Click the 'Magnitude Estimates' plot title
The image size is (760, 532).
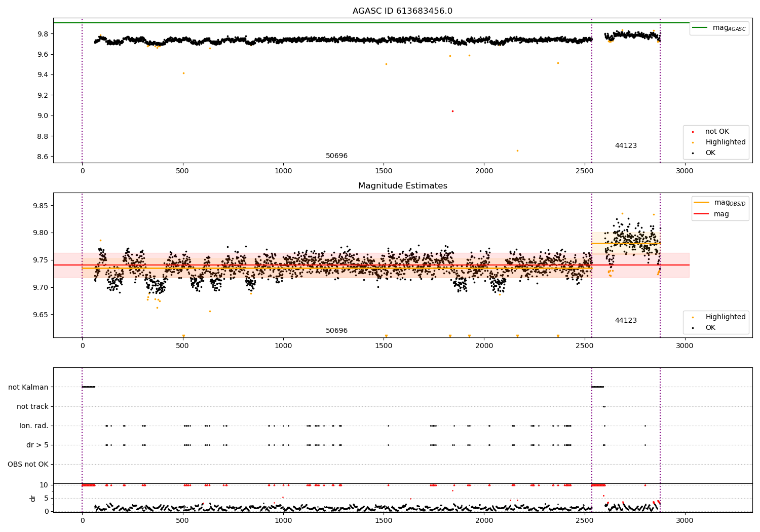(402, 186)
